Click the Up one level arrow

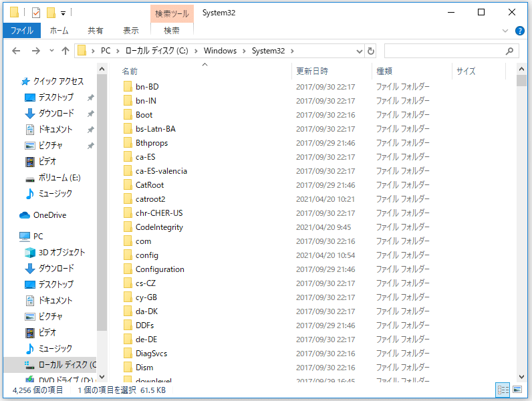coord(65,51)
